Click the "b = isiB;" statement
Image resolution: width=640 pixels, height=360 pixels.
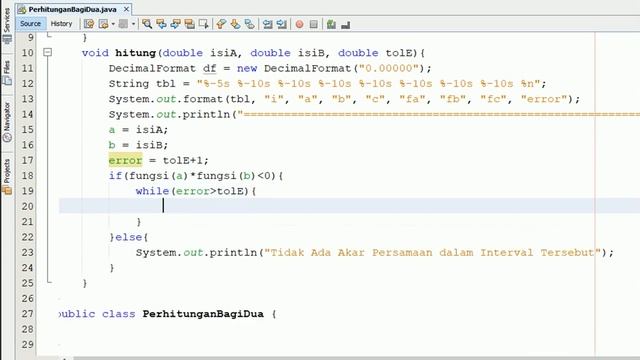click(x=138, y=145)
